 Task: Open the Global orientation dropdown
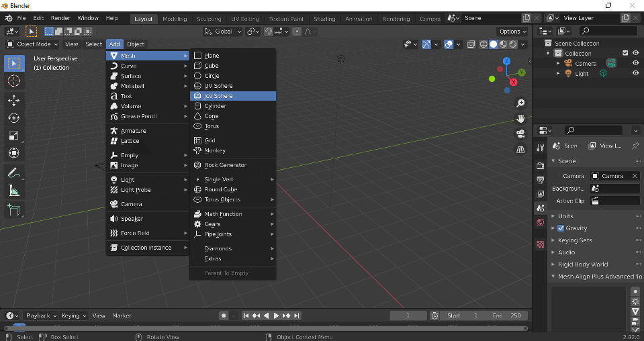pyautogui.click(x=223, y=32)
